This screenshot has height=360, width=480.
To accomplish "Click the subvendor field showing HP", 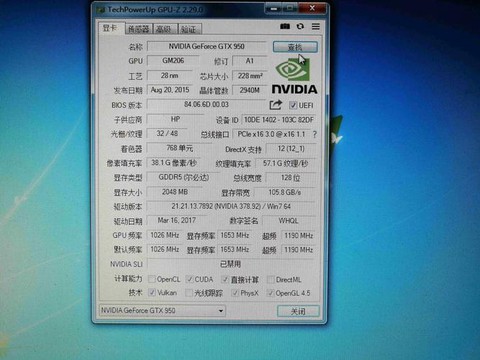I will point(175,119).
